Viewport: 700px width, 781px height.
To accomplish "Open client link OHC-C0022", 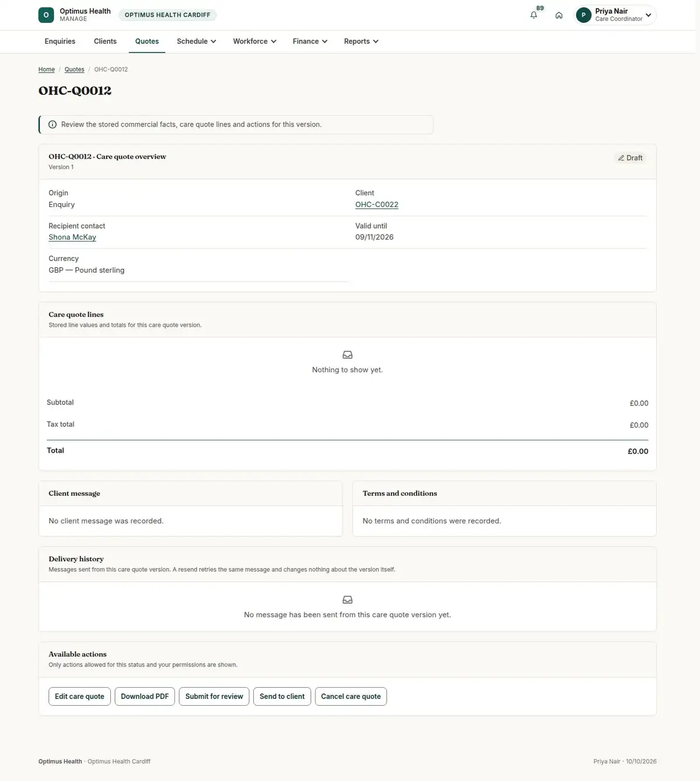I will (x=377, y=205).
